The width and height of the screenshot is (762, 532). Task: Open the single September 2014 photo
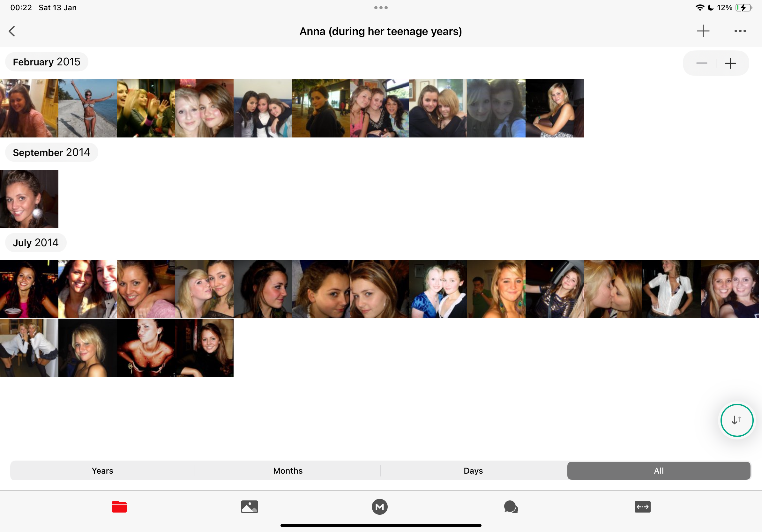coord(29,199)
